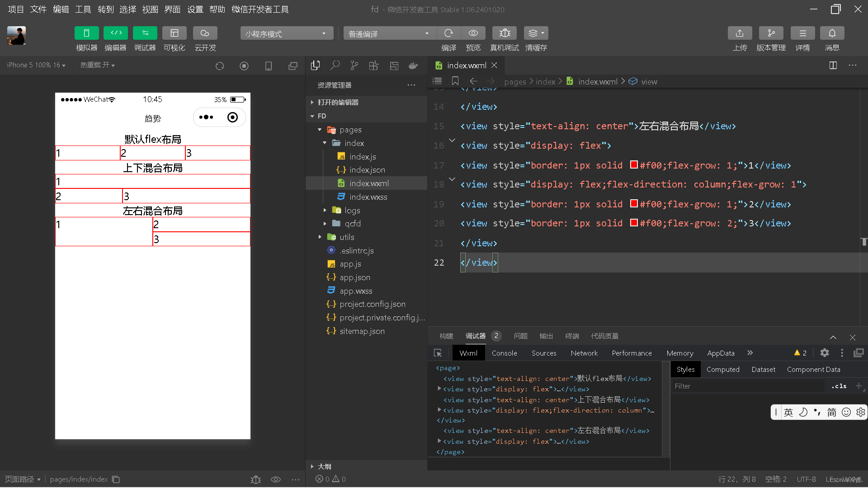Click the preview eye icon
The width and height of the screenshot is (868, 488).
pos(473,33)
